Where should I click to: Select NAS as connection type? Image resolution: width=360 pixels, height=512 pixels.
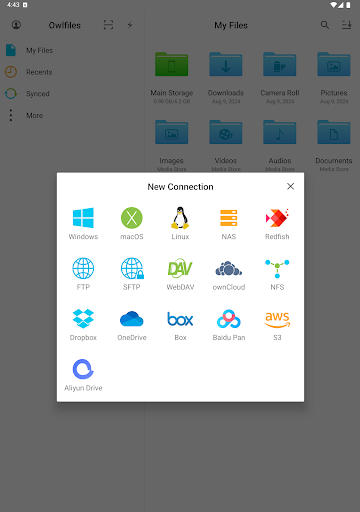(229, 223)
